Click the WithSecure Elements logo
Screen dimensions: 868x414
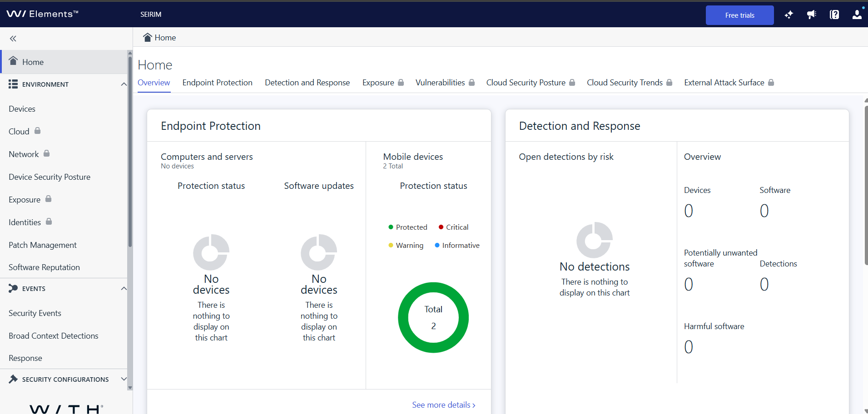(42, 14)
